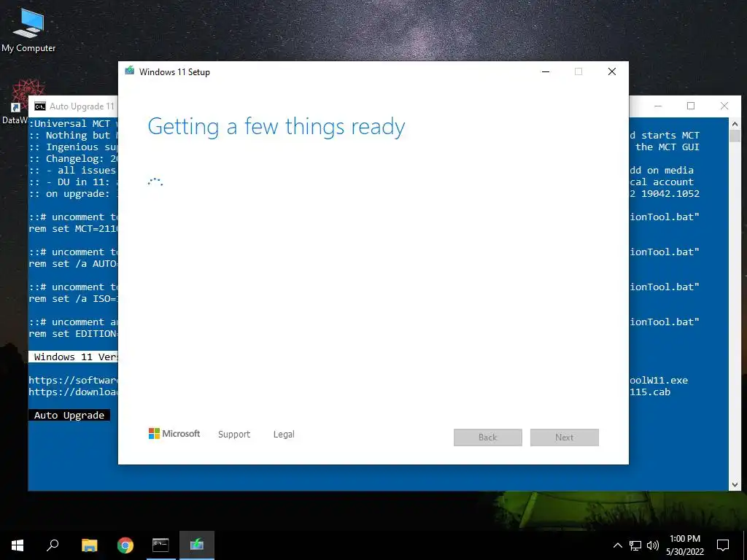Screen dimensions: 747x560
Task: Close the Windows 11 Setup window
Action: point(612,71)
